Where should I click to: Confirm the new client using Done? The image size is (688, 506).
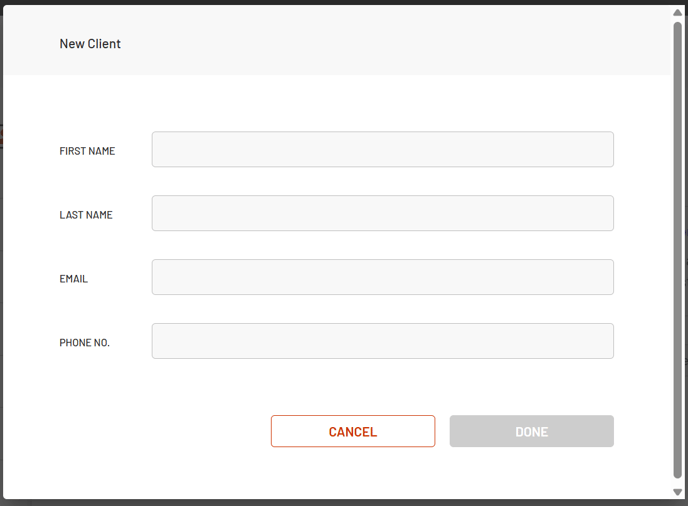click(x=531, y=431)
